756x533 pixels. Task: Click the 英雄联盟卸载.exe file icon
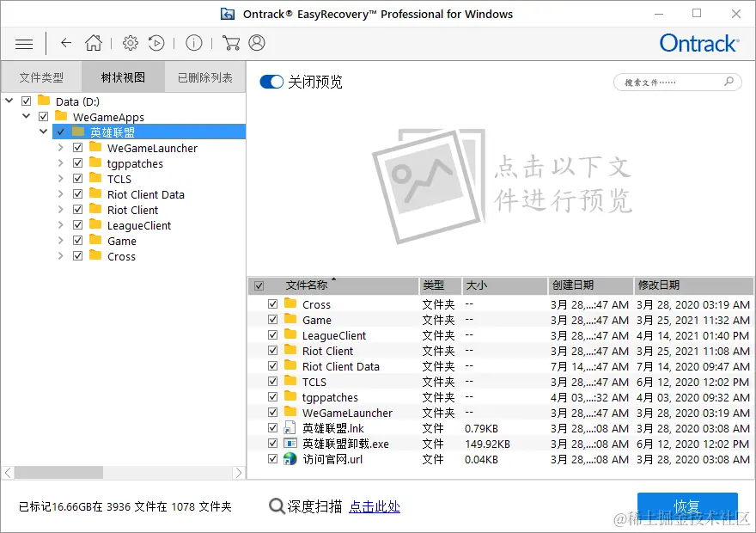click(290, 444)
